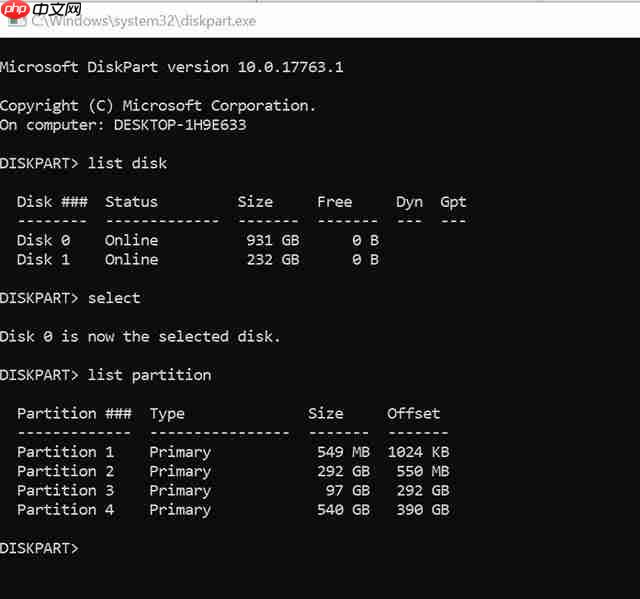Click the 'Gpt' column header

[x=453, y=202]
